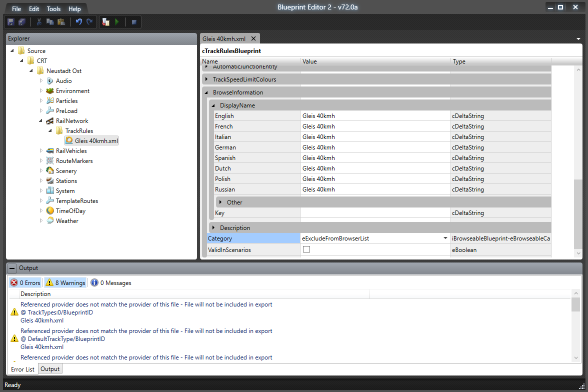Toggle the ValidInScenarios checkbox
Image resolution: width=588 pixels, height=392 pixels.
coord(306,249)
